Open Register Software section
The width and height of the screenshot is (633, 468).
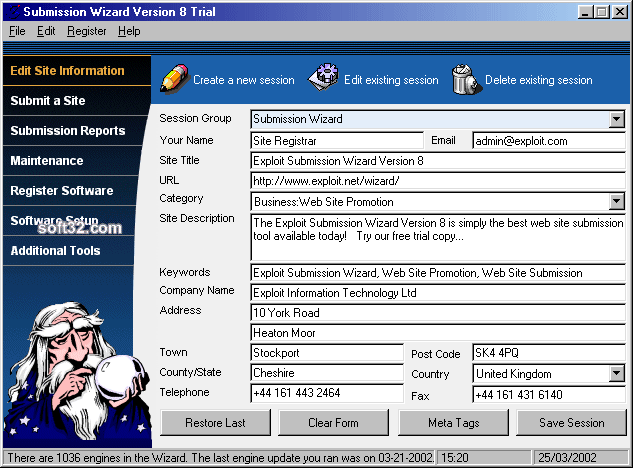(x=69, y=190)
